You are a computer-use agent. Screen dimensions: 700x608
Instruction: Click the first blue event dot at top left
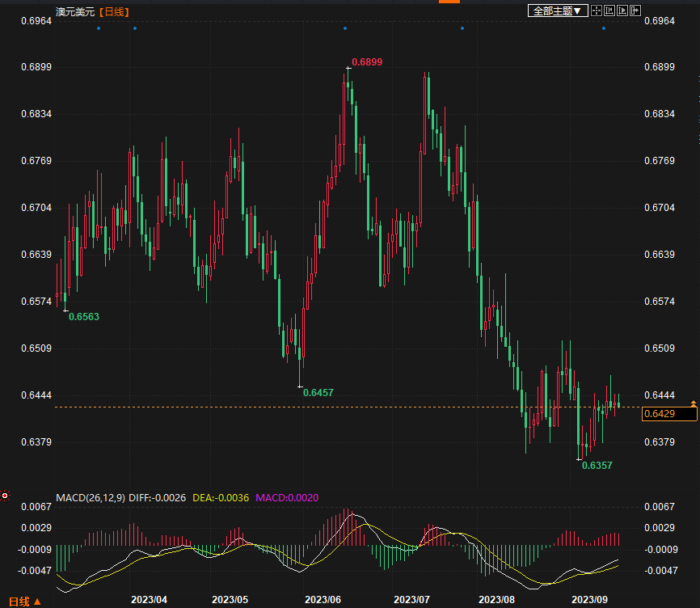99,28
